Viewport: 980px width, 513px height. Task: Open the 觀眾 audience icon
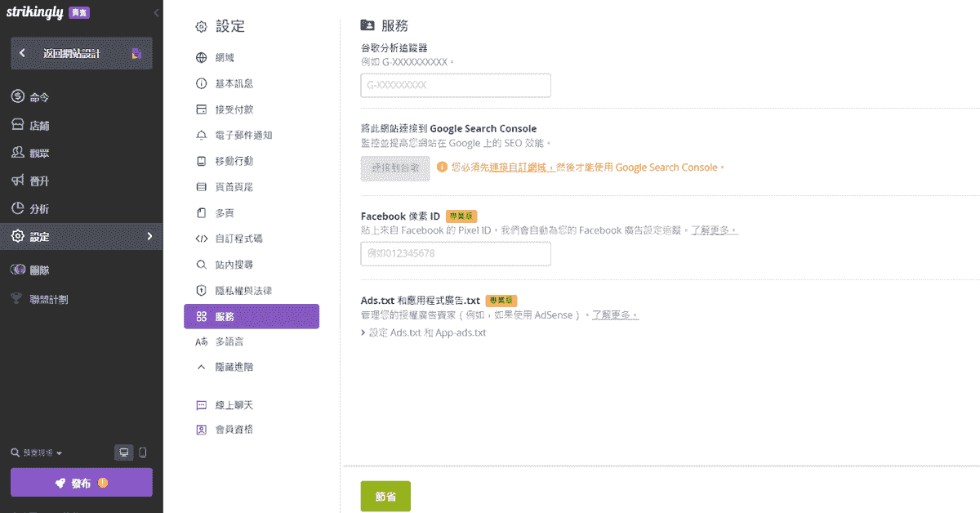pyautogui.click(x=17, y=153)
